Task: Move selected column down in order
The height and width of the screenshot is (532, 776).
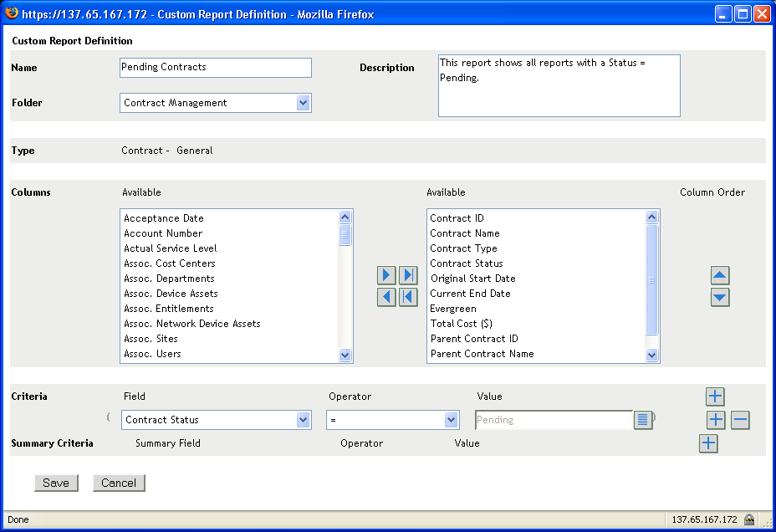Action: click(720, 297)
